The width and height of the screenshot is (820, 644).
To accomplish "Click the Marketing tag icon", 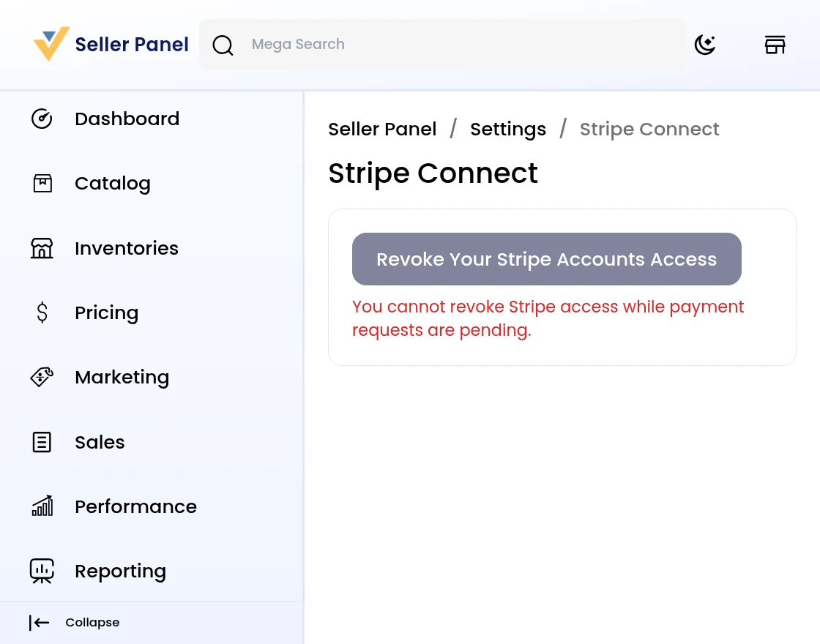I will (x=42, y=377).
